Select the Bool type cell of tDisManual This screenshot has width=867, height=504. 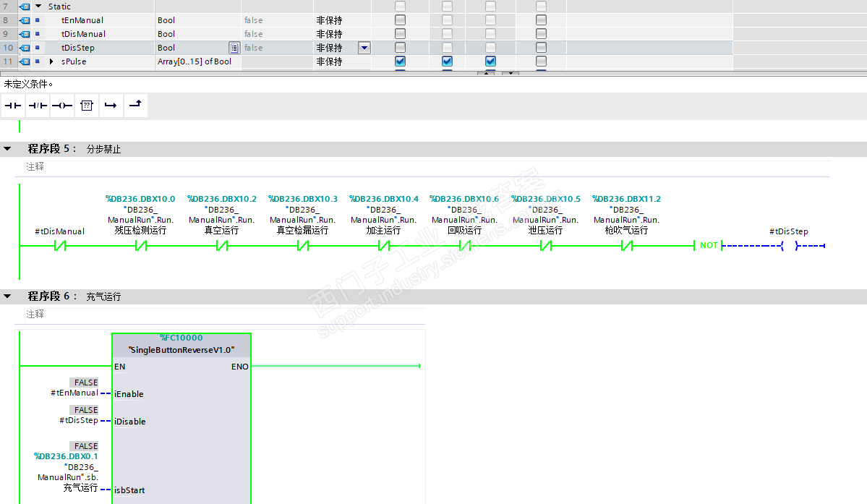198,34
